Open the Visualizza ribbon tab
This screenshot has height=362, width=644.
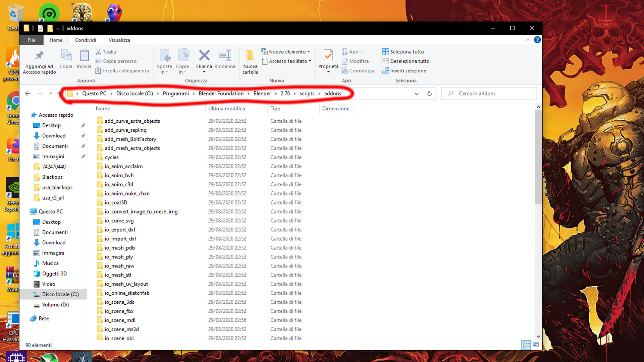coord(119,40)
